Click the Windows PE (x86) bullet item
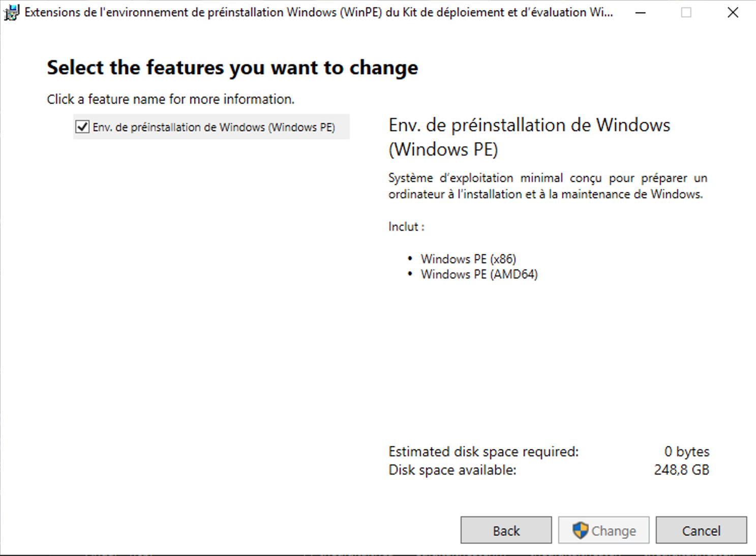The image size is (756, 556). (468, 259)
